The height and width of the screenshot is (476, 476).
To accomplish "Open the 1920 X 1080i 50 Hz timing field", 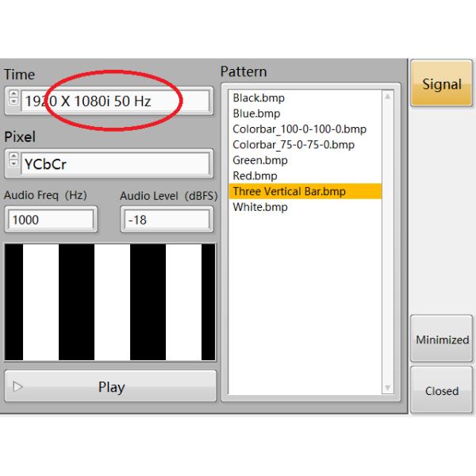I will (115, 101).
